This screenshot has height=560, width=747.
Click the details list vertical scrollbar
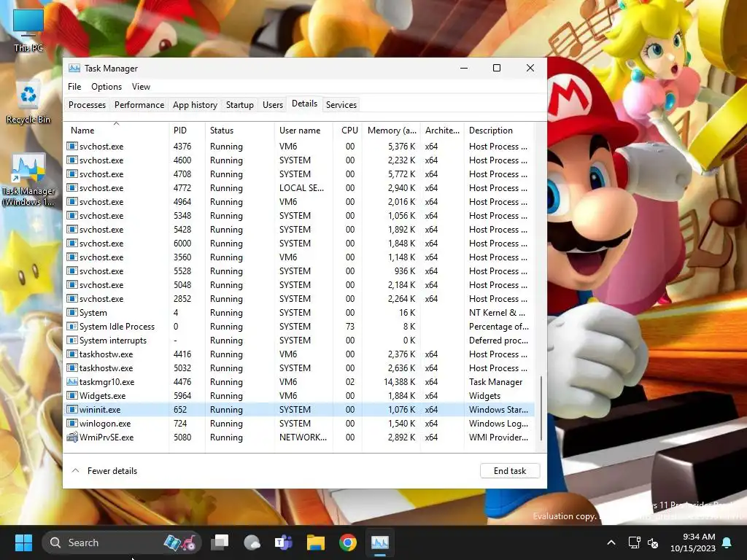point(541,408)
